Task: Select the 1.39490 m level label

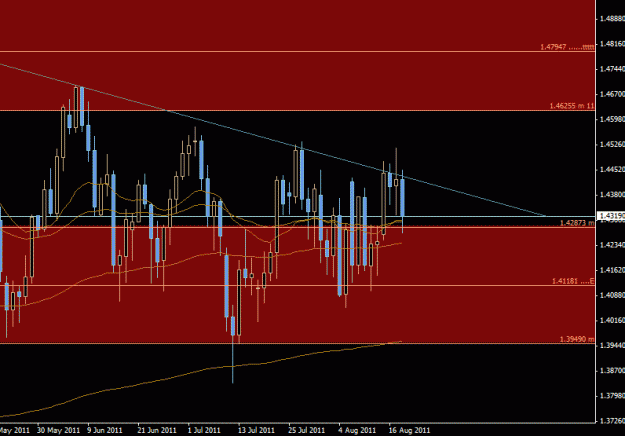Action: point(577,339)
